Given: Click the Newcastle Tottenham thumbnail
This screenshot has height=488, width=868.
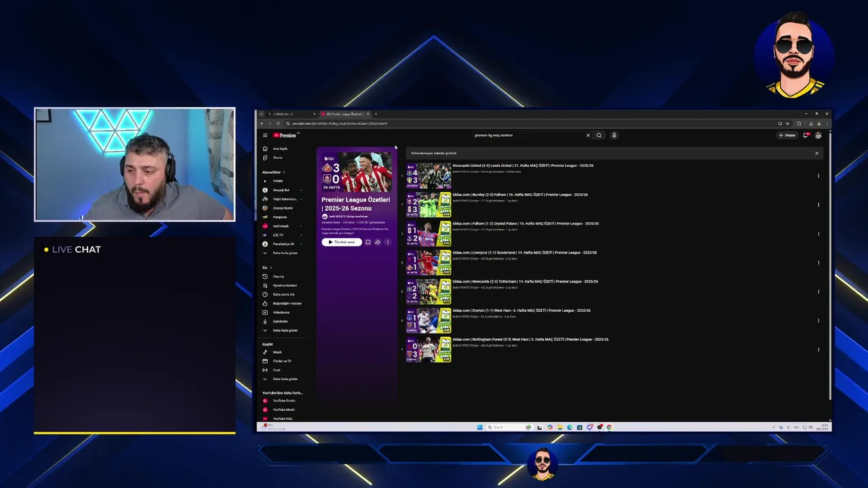Looking at the screenshot, I should click(x=429, y=292).
